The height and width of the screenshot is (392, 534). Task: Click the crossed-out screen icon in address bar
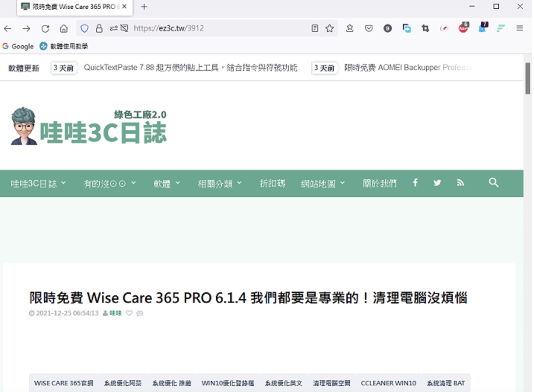coord(124,28)
